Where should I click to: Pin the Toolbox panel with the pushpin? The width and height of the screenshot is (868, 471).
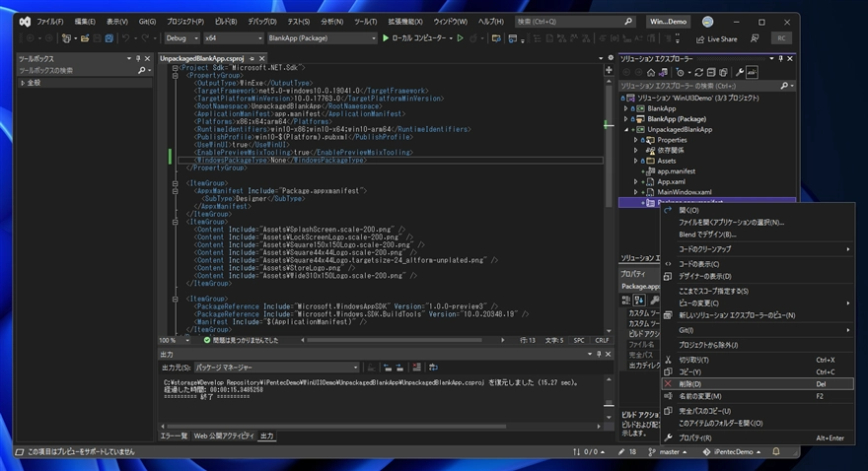point(138,58)
